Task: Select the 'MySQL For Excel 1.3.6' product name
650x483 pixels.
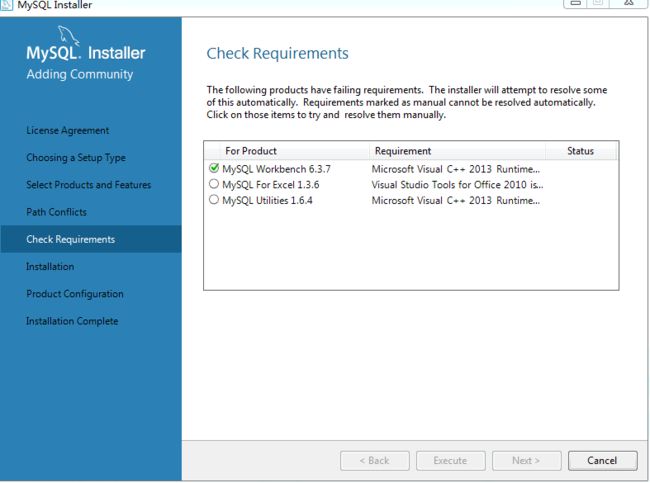Action: click(271, 185)
